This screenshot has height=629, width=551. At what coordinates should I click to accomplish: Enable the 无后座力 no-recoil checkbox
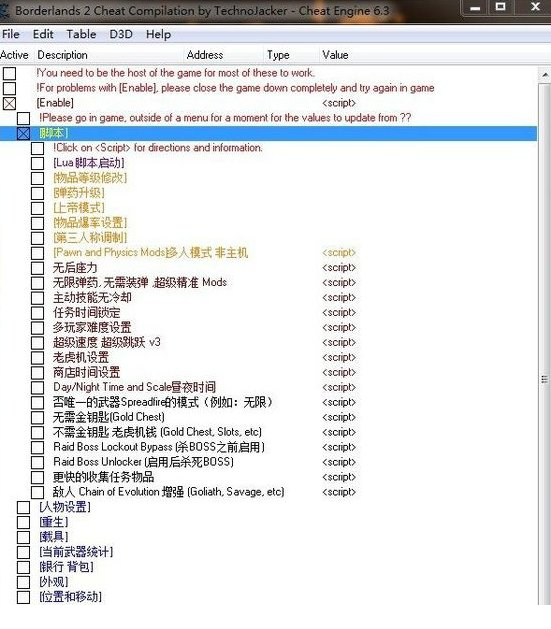click(x=37, y=268)
